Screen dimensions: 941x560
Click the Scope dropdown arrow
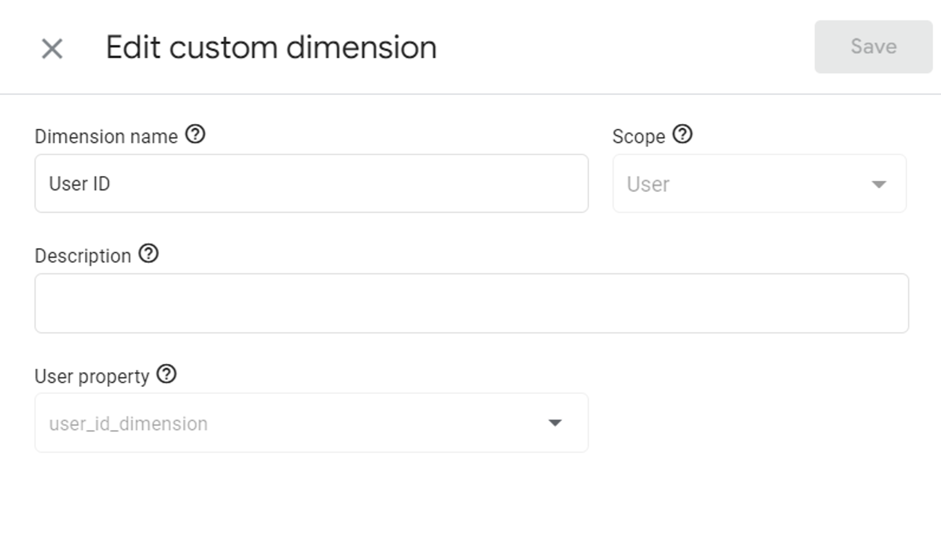(x=879, y=184)
